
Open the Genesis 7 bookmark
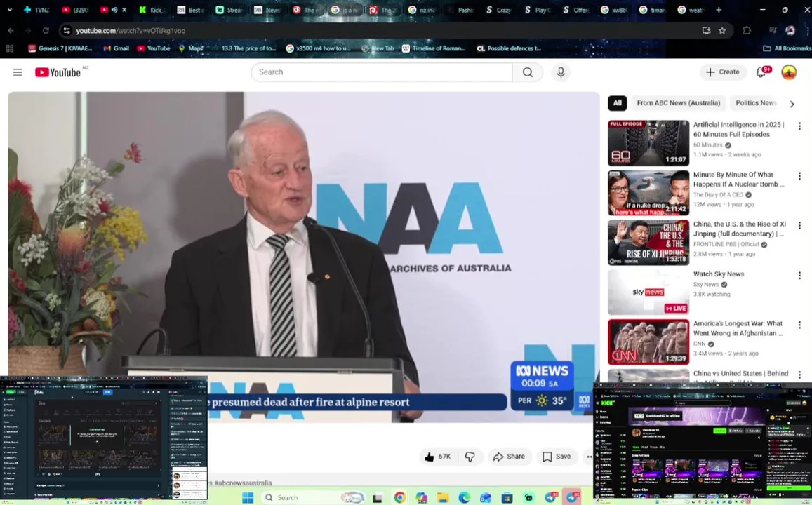[60, 48]
